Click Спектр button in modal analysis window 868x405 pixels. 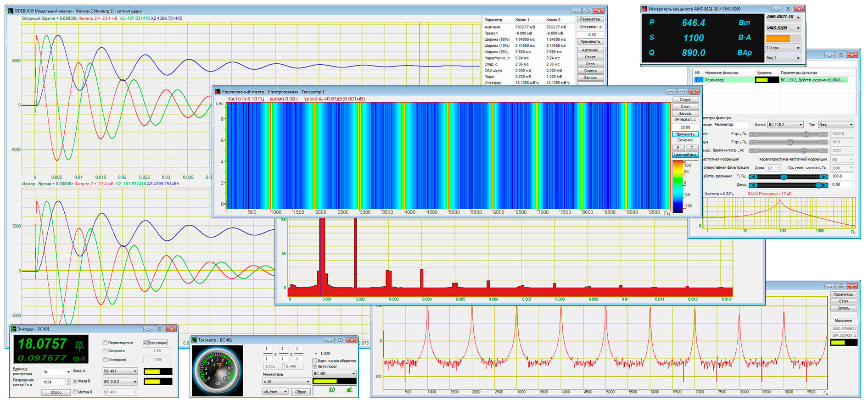590,71
